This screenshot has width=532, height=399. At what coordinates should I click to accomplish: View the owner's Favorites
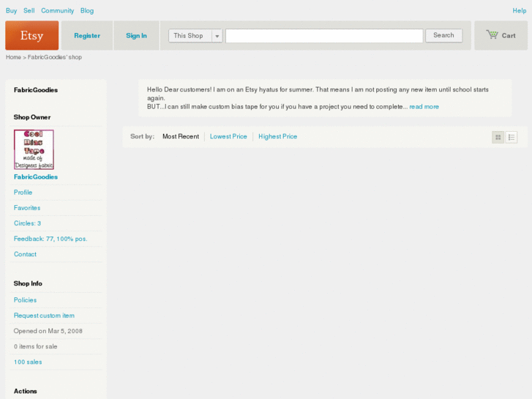pos(27,208)
